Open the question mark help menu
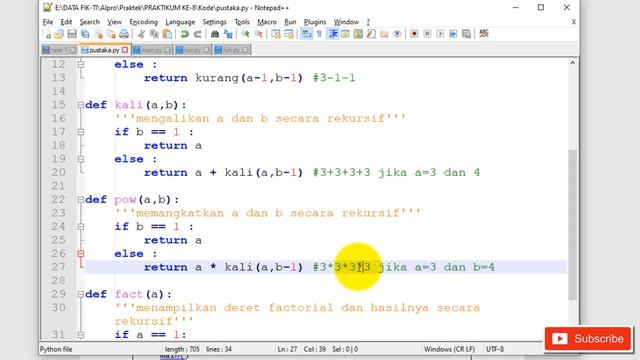 pos(368,22)
